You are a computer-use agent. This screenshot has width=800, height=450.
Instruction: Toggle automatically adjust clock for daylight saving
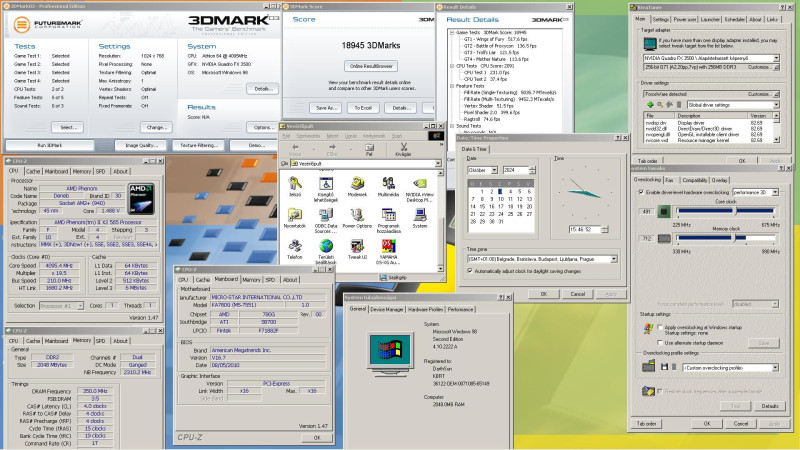pos(470,271)
